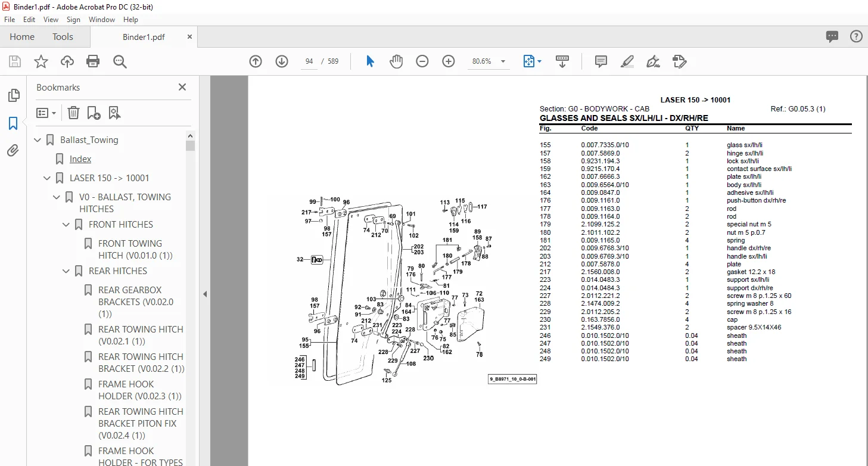868x466 pixels.
Task: Collapse the REAR HITCHES bookmark
Action: [x=67, y=271]
